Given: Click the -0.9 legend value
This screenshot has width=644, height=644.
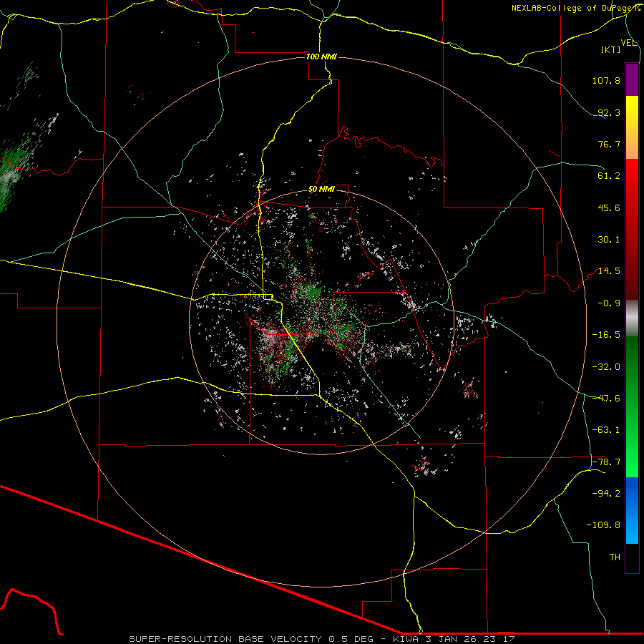Looking at the screenshot, I should coord(609,303).
